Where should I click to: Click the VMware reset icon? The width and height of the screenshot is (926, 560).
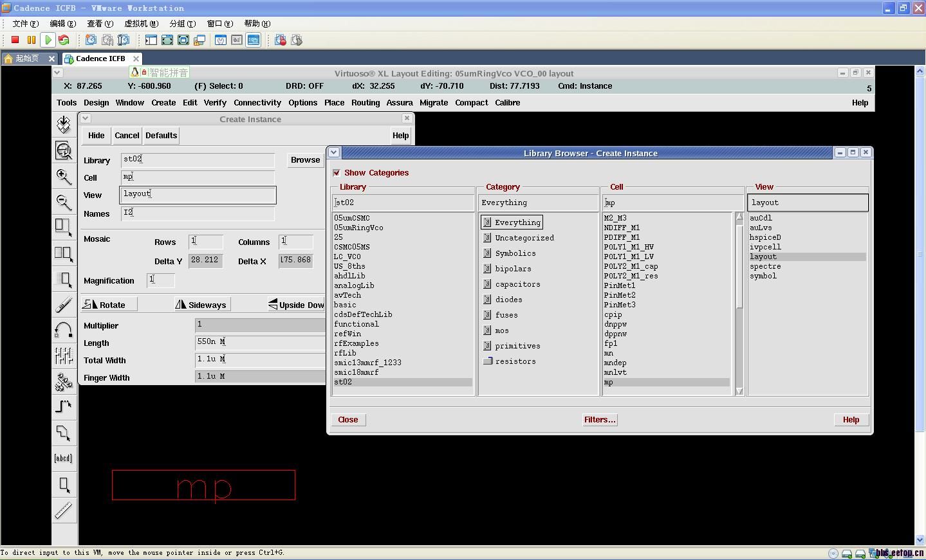(x=64, y=40)
